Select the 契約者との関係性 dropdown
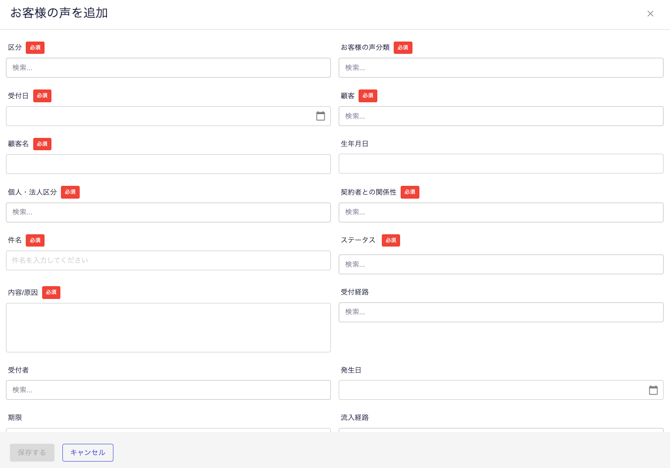Screen dimensions: 670x468 (x=500, y=212)
